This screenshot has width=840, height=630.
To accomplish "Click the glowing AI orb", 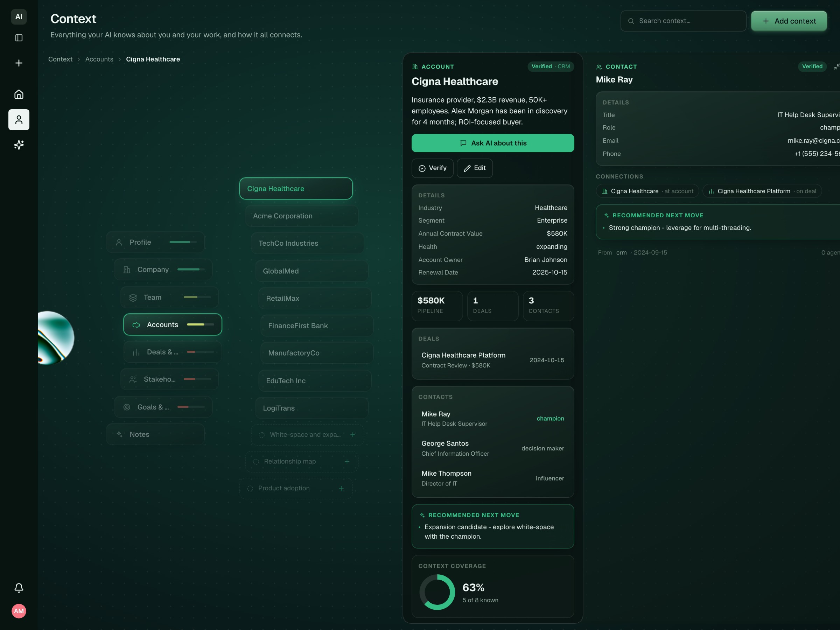I will point(56,338).
